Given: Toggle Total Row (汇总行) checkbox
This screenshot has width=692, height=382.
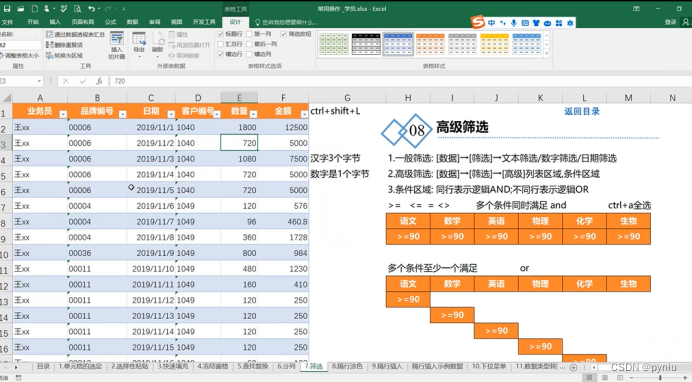Looking at the screenshot, I should [x=221, y=44].
